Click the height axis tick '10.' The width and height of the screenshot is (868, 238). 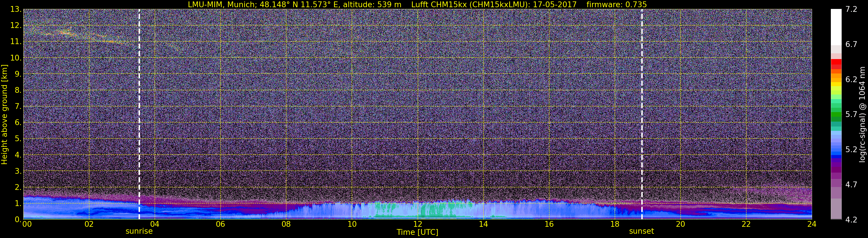(16, 58)
